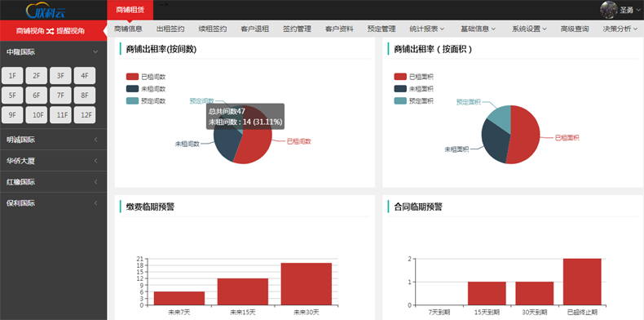Expand the 统计报表 dropdown menu
This screenshot has height=320, width=644.
427,29
